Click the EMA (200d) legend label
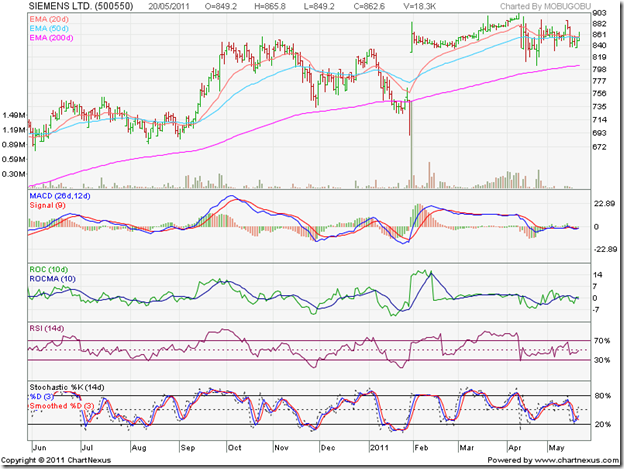 tap(51, 38)
